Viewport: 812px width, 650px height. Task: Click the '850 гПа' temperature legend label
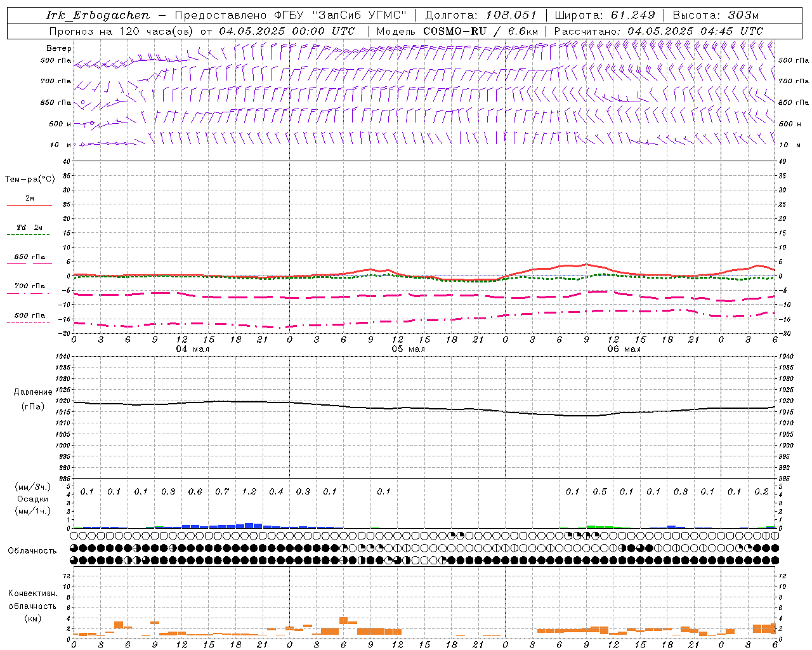pos(30,257)
